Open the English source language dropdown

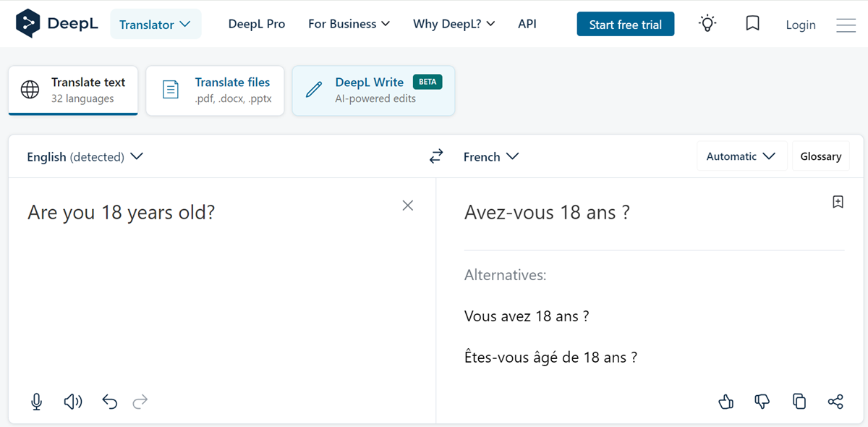(85, 156)
